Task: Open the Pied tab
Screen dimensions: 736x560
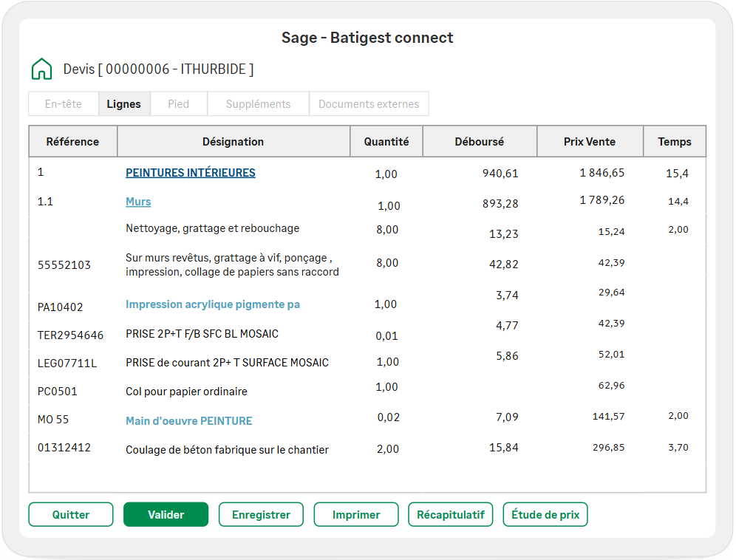Action: pyautogui.click(x=178, y=104)
